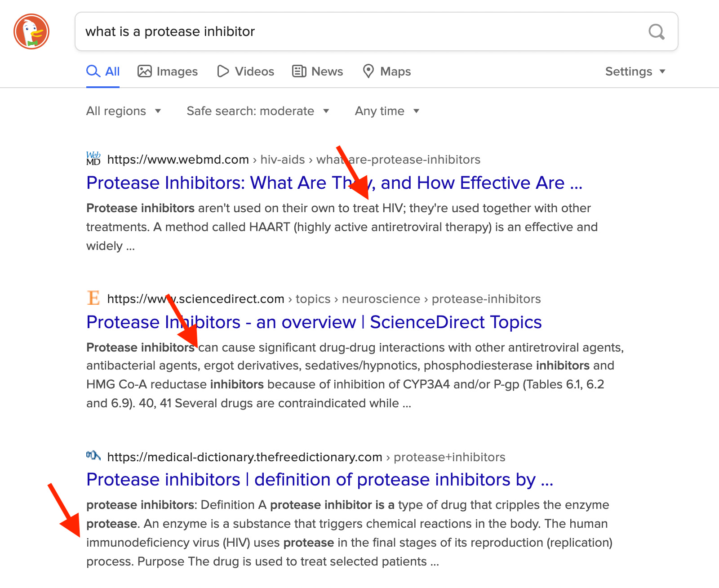The width and height of the screenshot is (719, 588).
Task: Open the All regions dropdown
Action: pyautogui.click(x=124, y=111)
